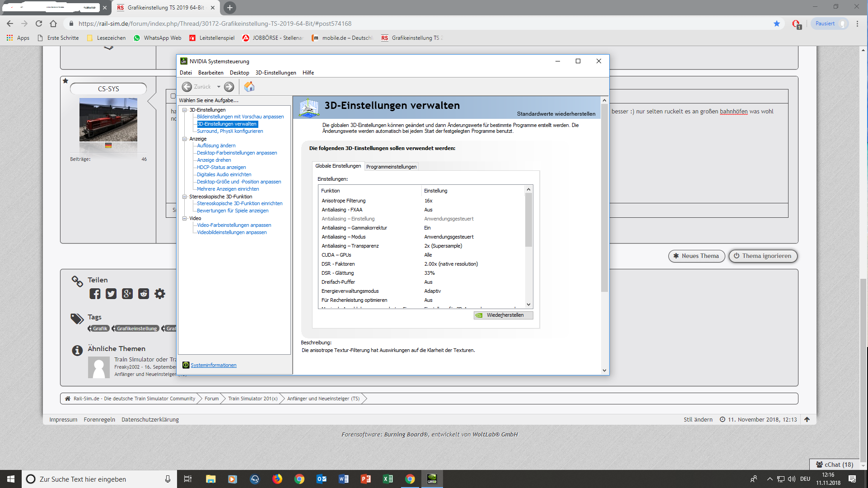
Task: Click the Zurück back arrow icon
Action: [187, 87]
